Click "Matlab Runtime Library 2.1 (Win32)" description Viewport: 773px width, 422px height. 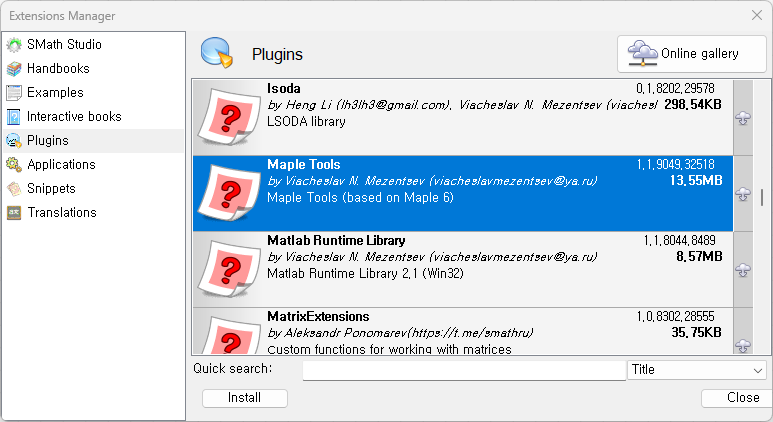pyautogui.click(x=365, y=274)
